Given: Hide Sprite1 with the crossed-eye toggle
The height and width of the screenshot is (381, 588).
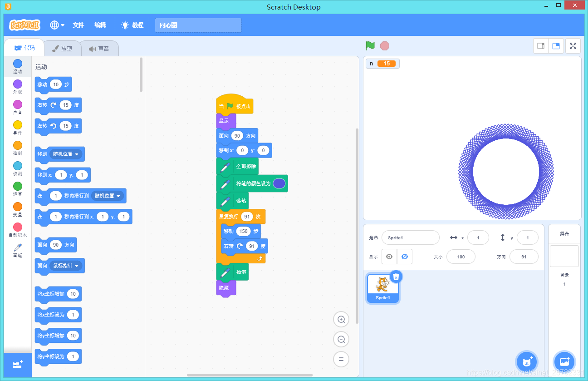Looking at the screenshot, I should [x=404, y=257].
